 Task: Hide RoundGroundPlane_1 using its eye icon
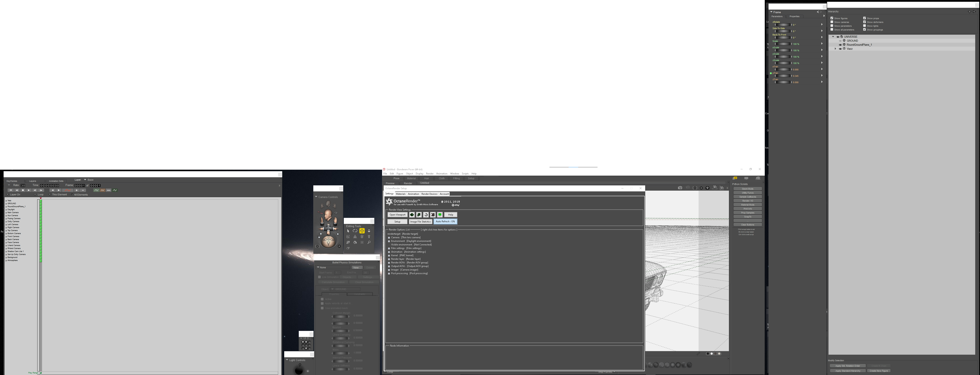pyautogui.click(x=840, y=45)
